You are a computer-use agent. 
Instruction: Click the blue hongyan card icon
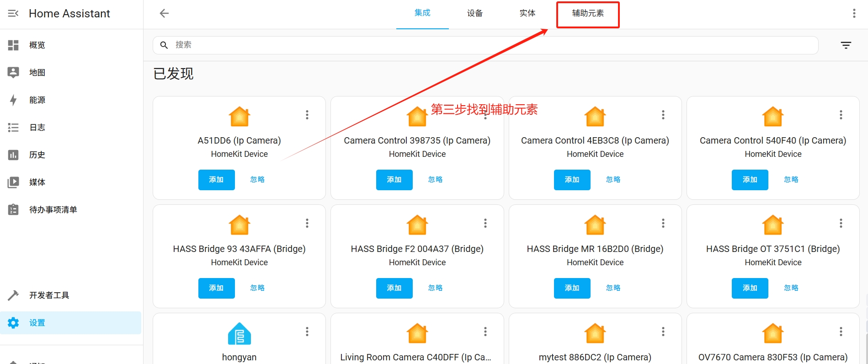coord(240,334)
